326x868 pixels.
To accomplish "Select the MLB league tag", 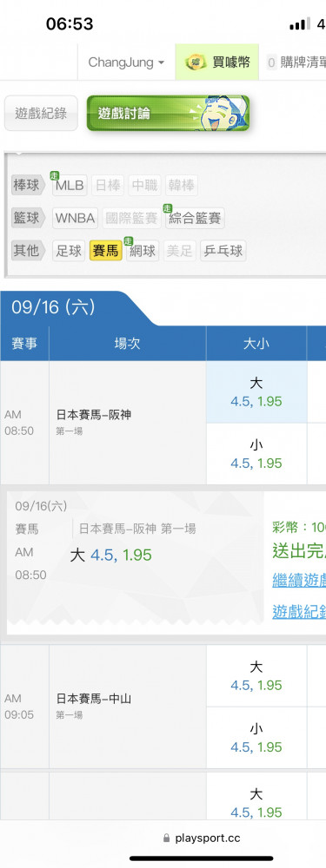I will point(70,186).
